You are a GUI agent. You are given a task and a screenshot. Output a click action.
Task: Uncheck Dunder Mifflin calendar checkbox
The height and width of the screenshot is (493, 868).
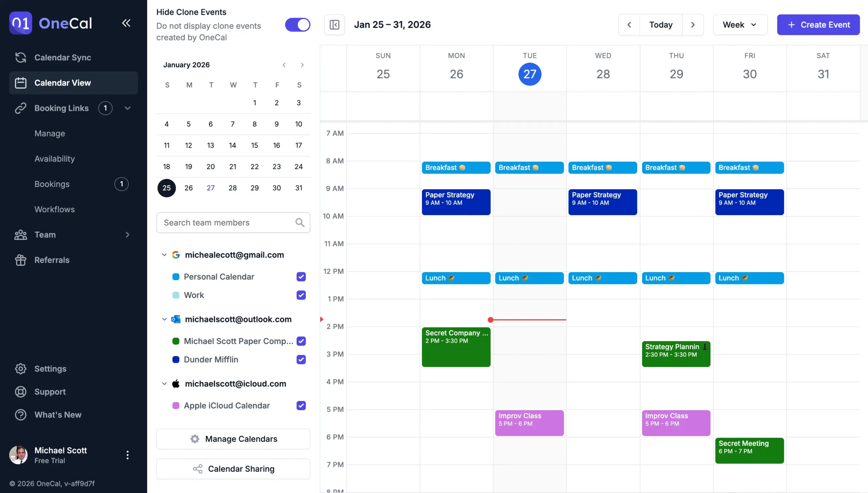tap(301, 360)
